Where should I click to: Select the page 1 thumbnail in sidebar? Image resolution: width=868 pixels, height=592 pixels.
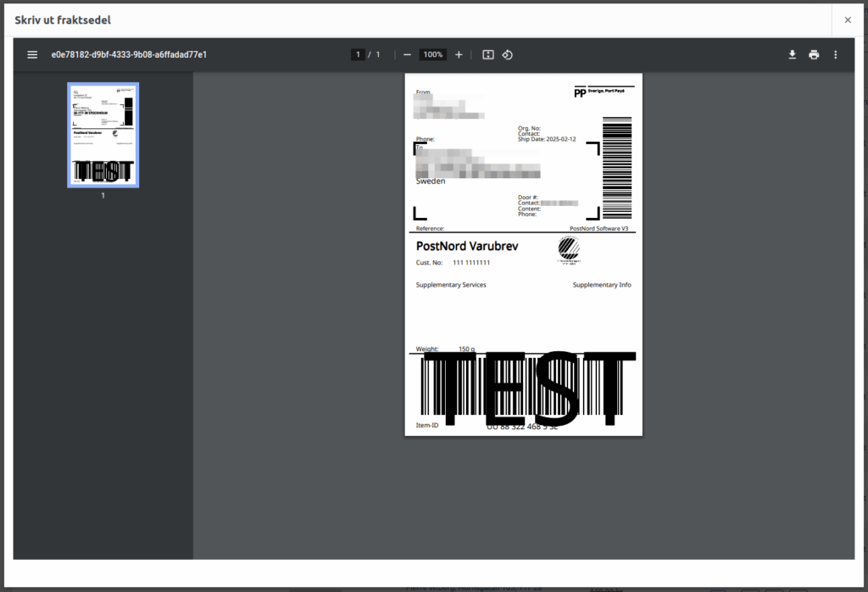point(103,135)
